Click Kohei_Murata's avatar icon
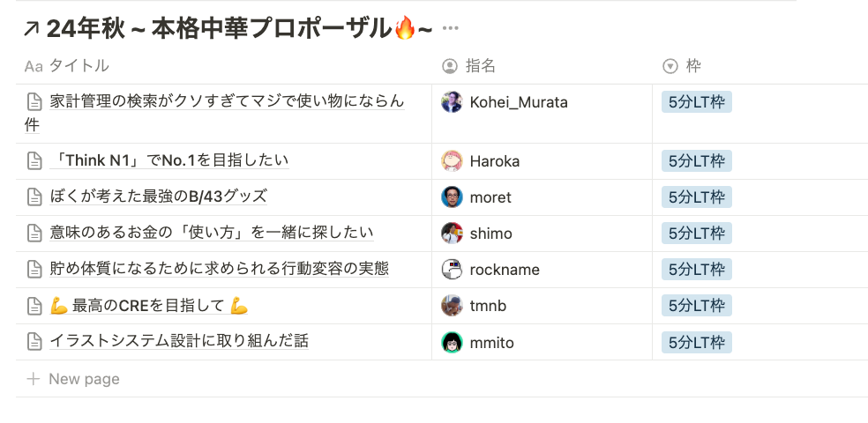The width and height of the screenshot is (868, 423). tap(452, 102)
